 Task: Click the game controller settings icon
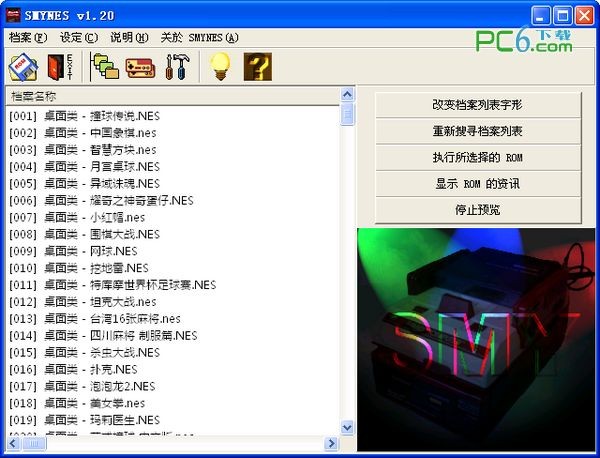pos(140,68)
